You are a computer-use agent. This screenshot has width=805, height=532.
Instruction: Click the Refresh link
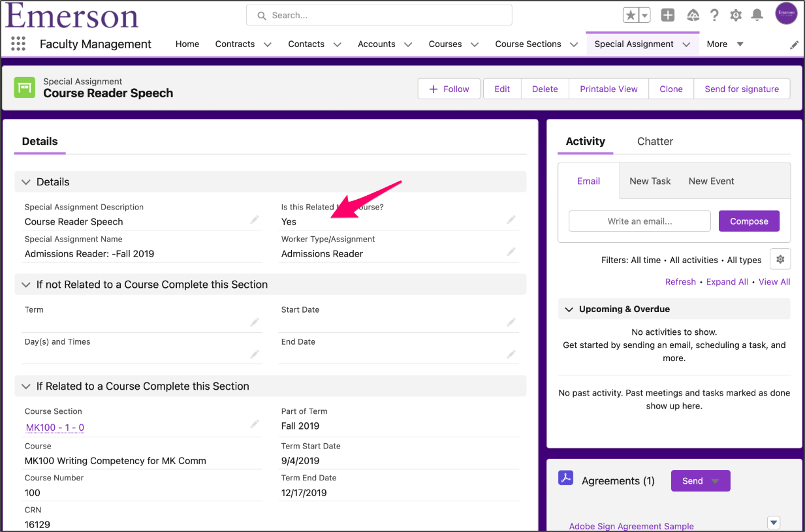click(680, 281)
